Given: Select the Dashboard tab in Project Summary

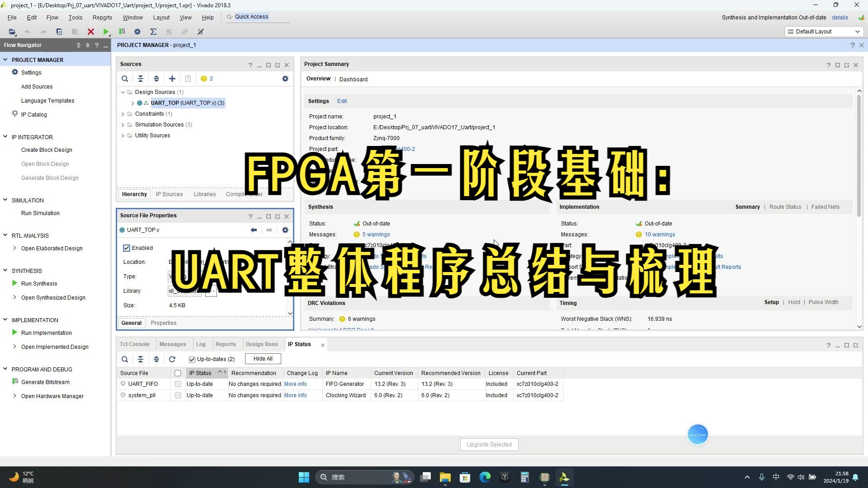Looking at the screenshot, I should click(x=354, y=79).
